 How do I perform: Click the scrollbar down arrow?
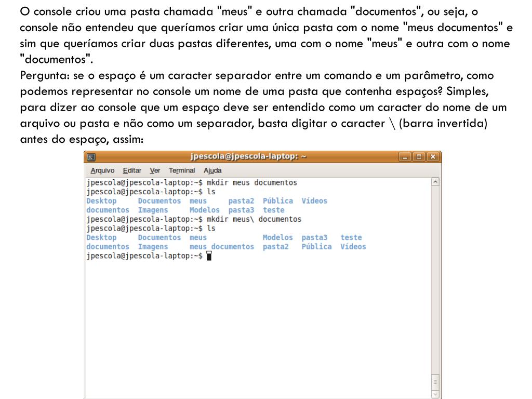click(435, 394)
